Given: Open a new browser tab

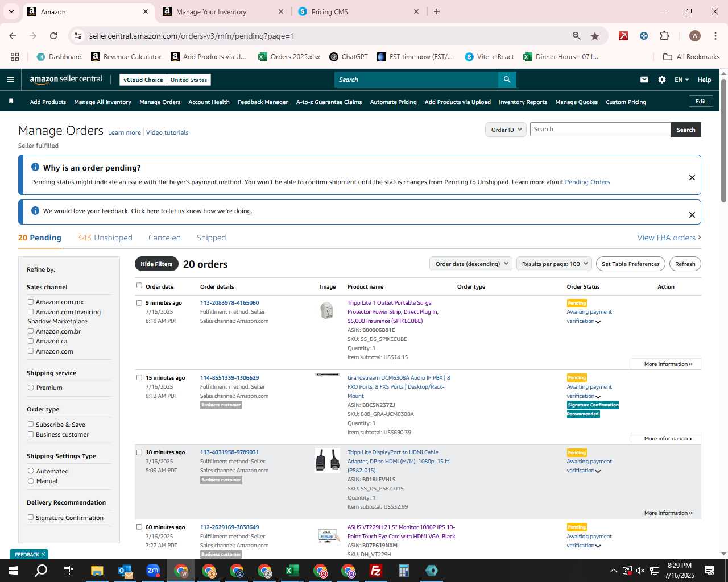Looking at the screenshot, I should [437, 11].
